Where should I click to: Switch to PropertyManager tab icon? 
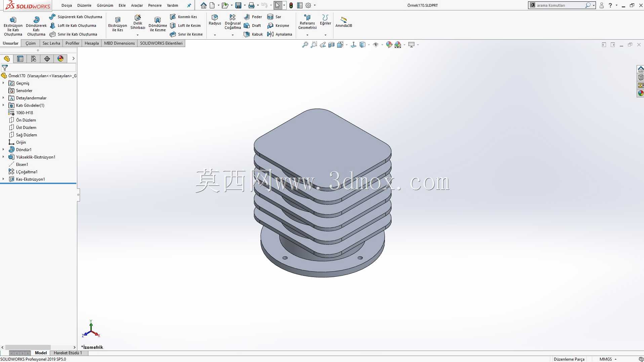[20, 59]
